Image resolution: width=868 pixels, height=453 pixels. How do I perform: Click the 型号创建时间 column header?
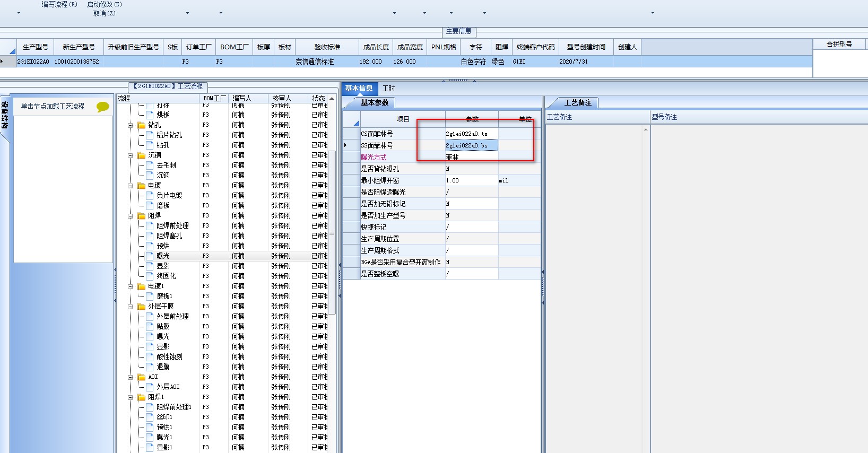coord(586,47)
